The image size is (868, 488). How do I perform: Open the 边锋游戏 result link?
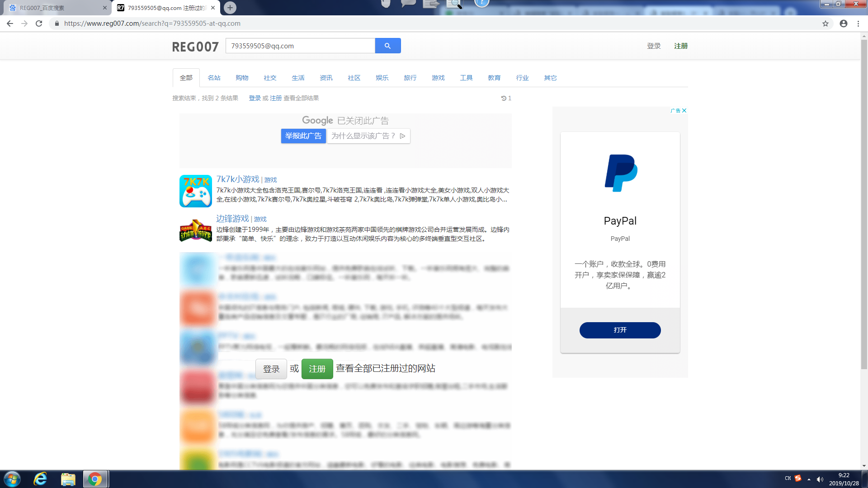click(x=232, y=219)
